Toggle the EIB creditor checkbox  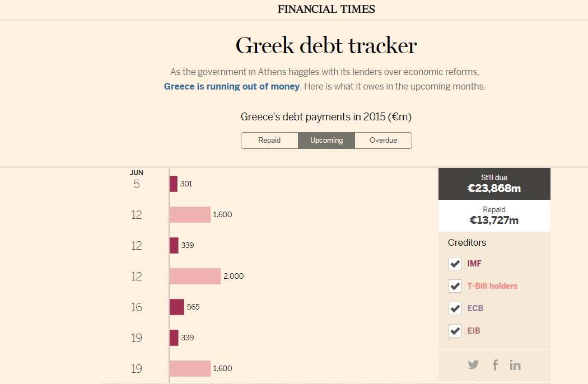(455, 331)
